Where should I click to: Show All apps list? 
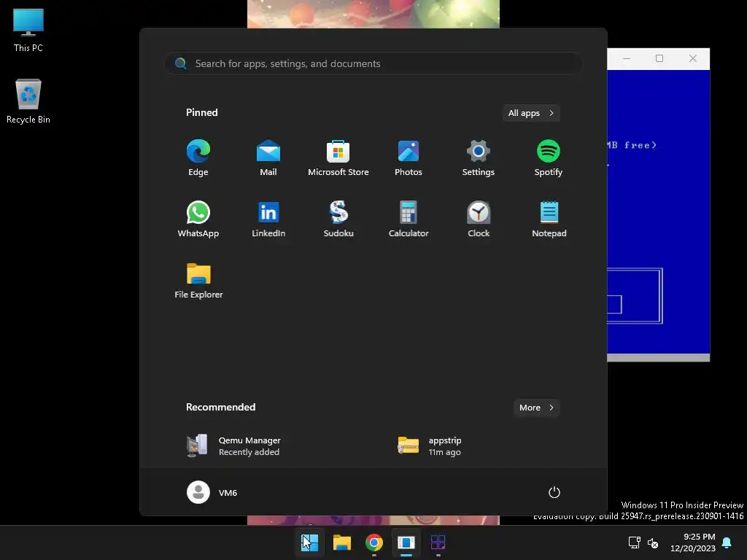point(531,113)
